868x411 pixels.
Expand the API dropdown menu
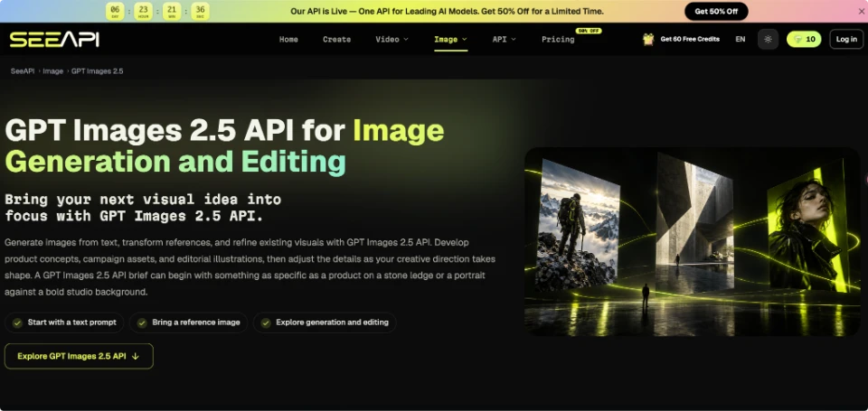click(x=505, y=39)
